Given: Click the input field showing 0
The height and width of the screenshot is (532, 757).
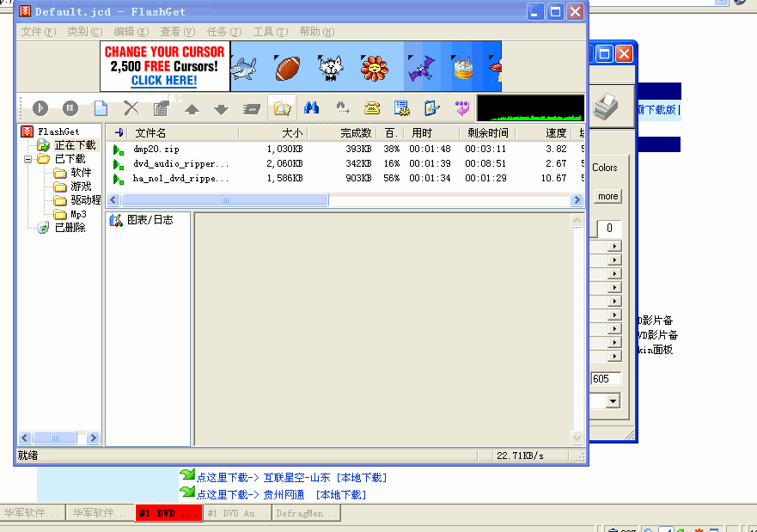Looking at the screenshot, I should point(610,228).
